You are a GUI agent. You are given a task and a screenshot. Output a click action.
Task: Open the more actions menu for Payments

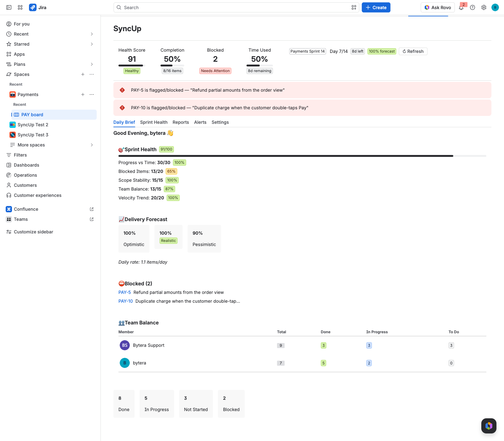pyautogui.click(x=92, y=94)
